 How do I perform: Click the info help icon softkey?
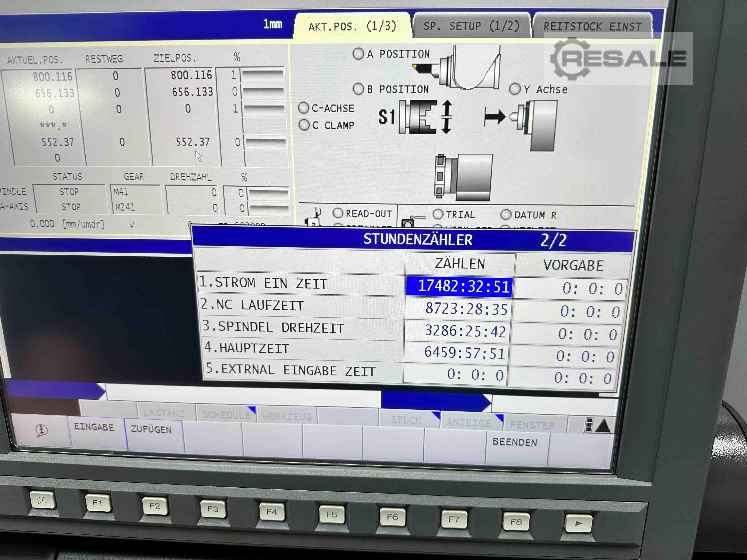click(x=41, y=430)
